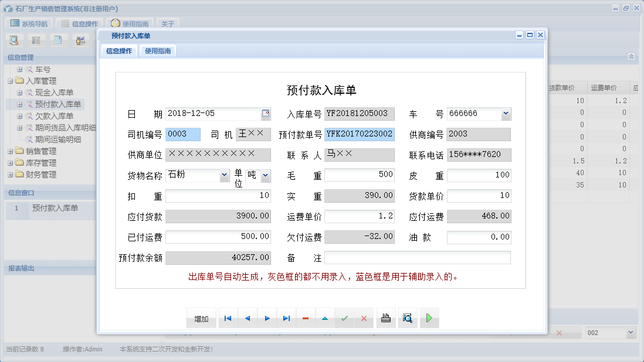Image resolution: width=644 pixels, height=362 pixels.
Task: Select the first record navigation icon
Action: tap(228, 318)
